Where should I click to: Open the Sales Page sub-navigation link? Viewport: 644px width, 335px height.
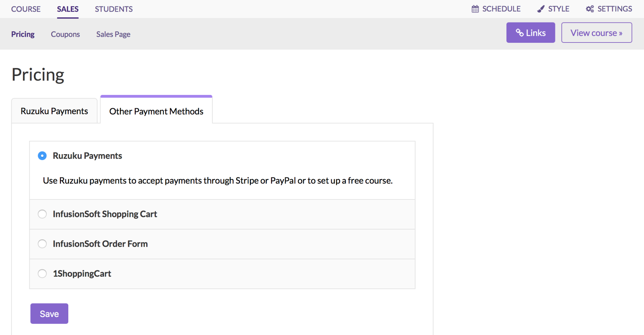[113, 34]
